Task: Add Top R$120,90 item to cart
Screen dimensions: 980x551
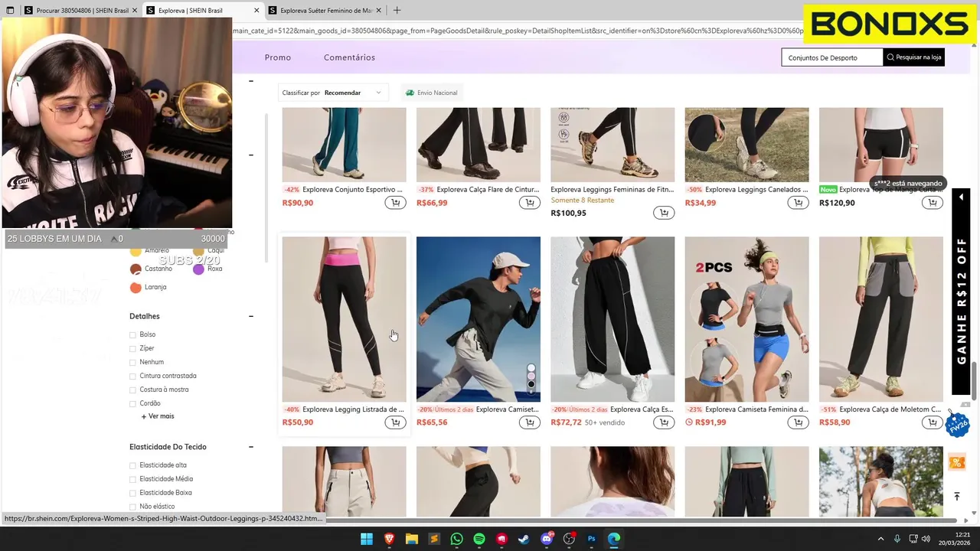Action: click(x=932, y=203)
